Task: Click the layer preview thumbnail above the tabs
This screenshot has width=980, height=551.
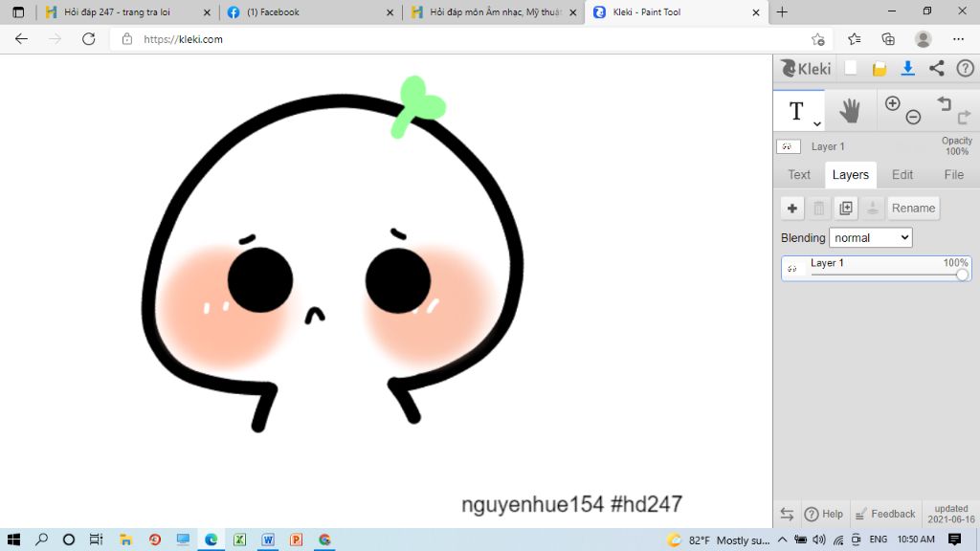Action: tap(788, 146)
